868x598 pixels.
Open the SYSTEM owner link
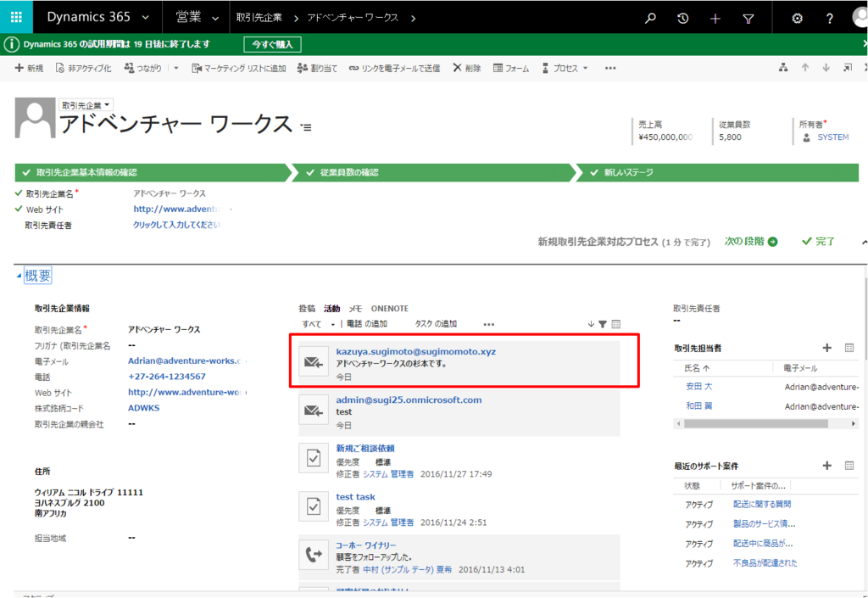pyautogui.click(x=832, y=137)
